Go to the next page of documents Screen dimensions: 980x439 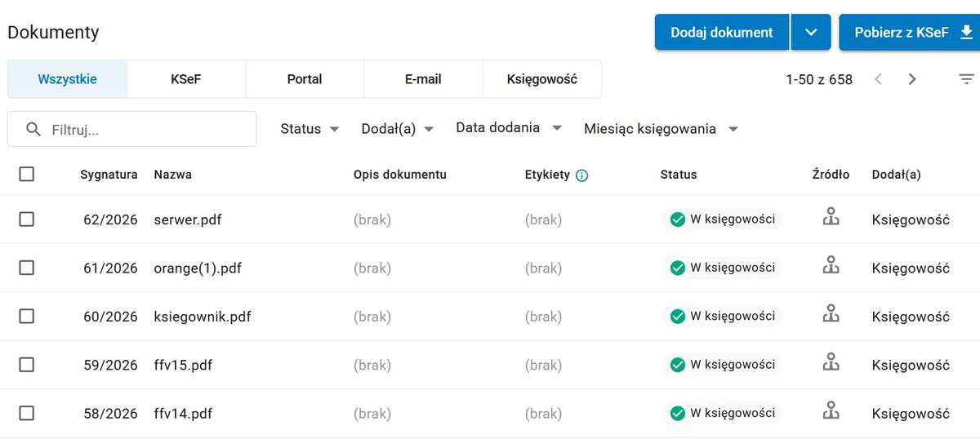point(912,79)
